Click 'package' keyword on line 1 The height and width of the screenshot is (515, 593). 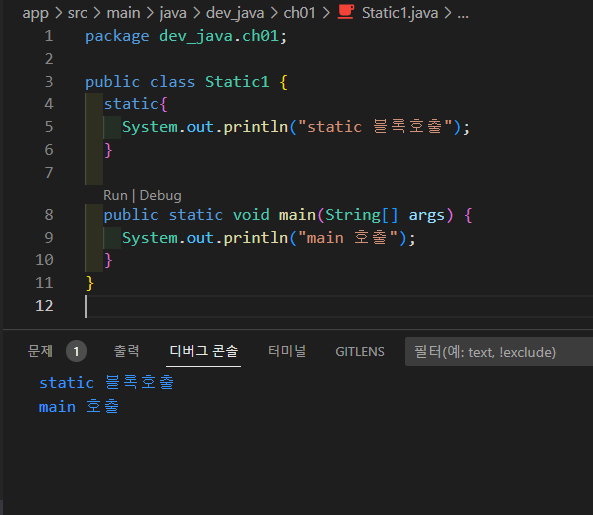(x=117, y=36)
